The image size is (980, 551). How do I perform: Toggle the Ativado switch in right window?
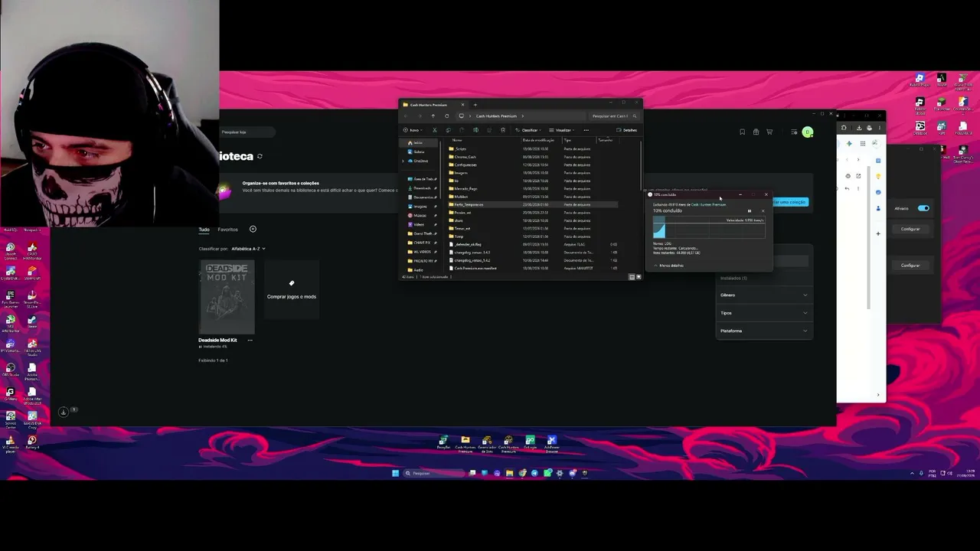click(923, 208)
